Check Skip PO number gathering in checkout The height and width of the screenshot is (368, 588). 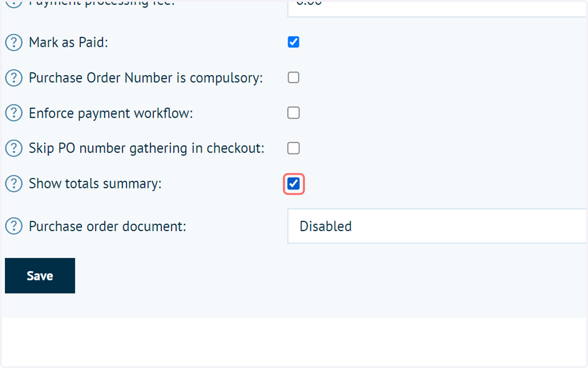(x=294, y=148)
